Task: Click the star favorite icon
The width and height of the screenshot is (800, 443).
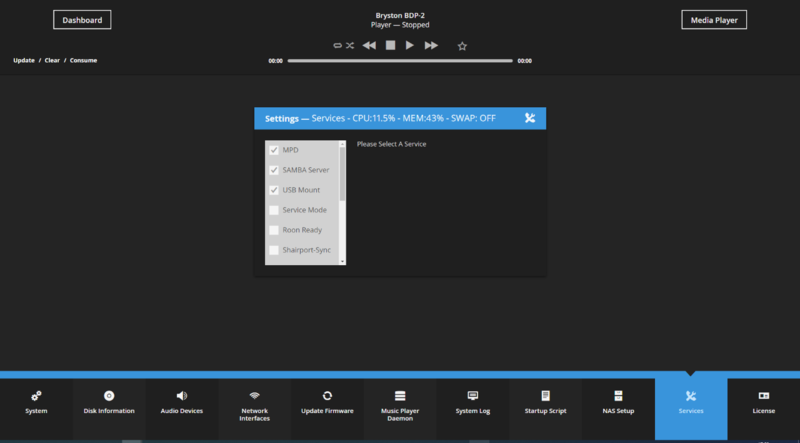Action: click(x=462, y=46)
